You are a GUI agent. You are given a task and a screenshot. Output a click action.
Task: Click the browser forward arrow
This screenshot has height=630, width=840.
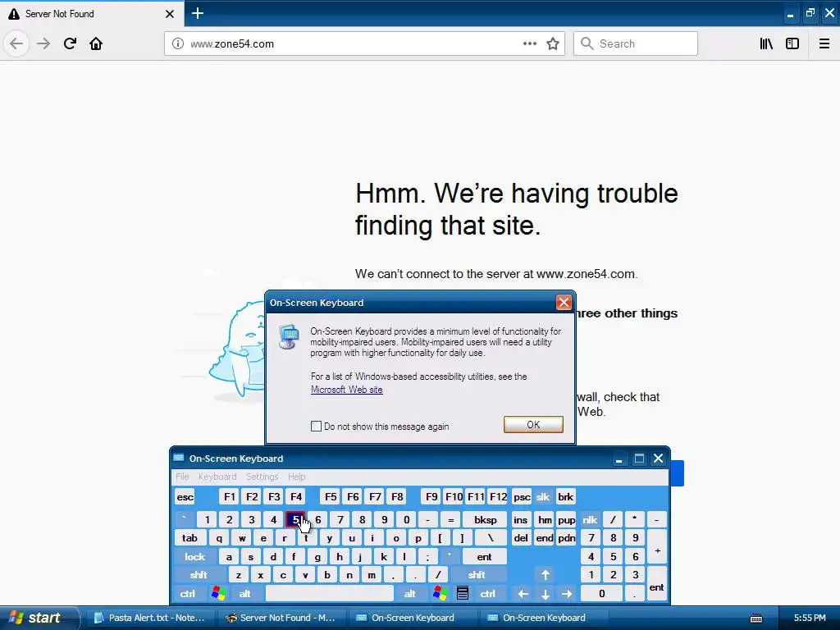point(43,43)
